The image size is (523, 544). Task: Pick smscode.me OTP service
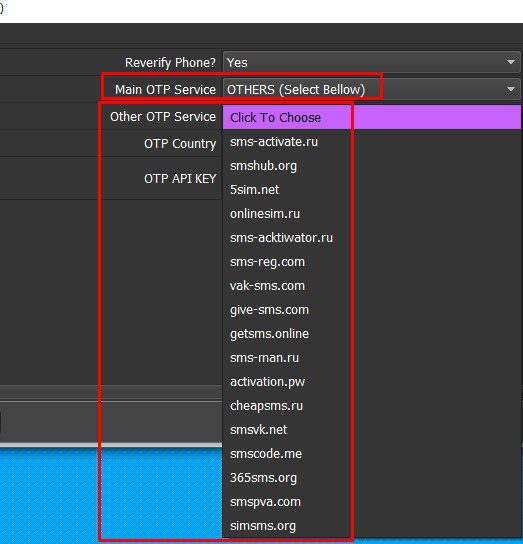372,453
